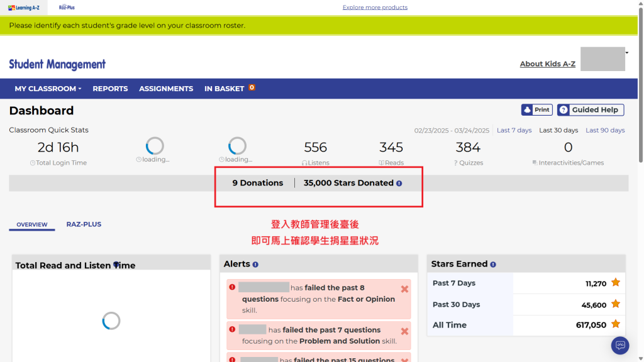Open the IN BASKET navigation item
Screen dimensions: 644x362
tap(224, 89)
